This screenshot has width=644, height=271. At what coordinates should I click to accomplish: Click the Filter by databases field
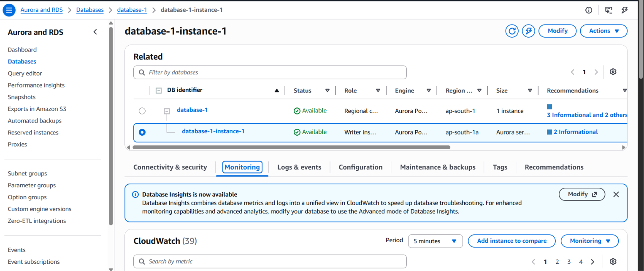click(270, 72)
